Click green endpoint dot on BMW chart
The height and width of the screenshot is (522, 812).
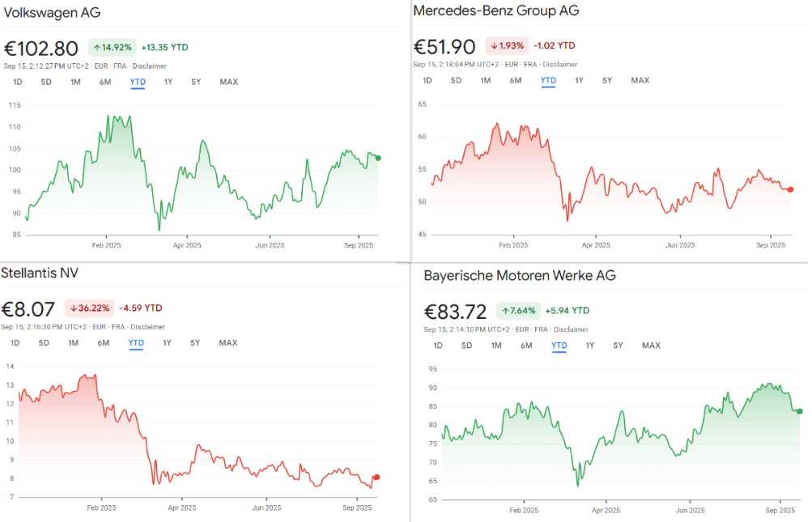coord(799,411)
